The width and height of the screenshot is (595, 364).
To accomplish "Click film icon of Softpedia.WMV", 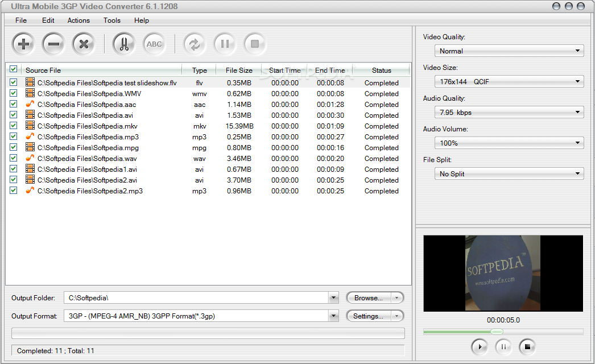I will point(30,93).
